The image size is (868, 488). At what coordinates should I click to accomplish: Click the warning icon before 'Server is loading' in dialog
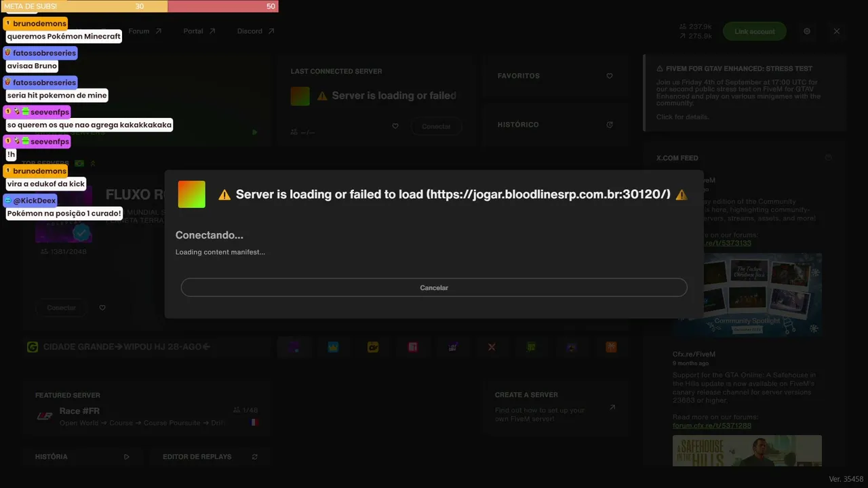click(224, 195)
